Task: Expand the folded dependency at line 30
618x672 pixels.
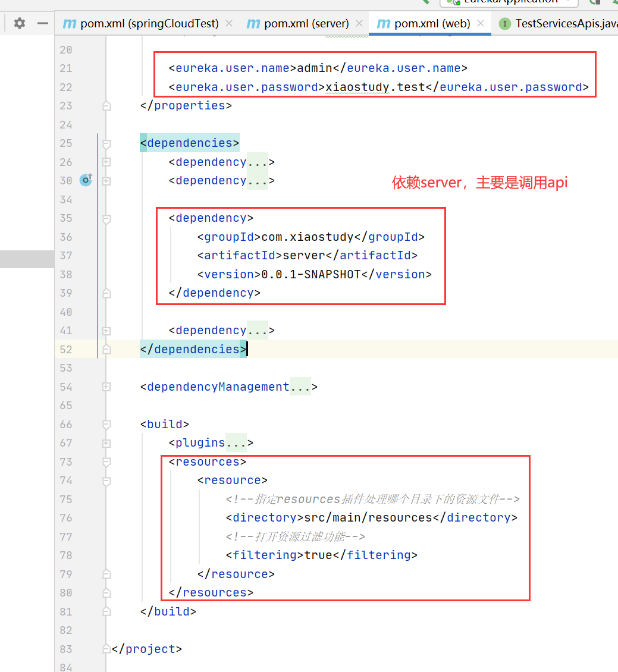Action: pyautogui.click(x=106, y=181)
